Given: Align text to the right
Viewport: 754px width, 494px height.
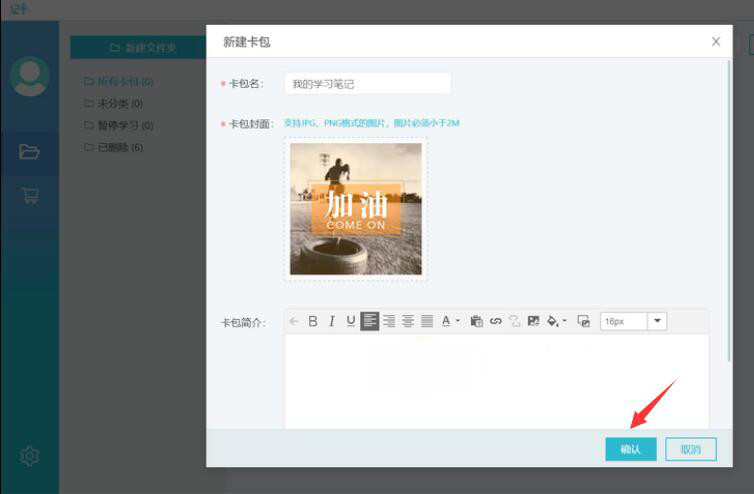Looking at the screenshot, I should [x=389, y=321].
